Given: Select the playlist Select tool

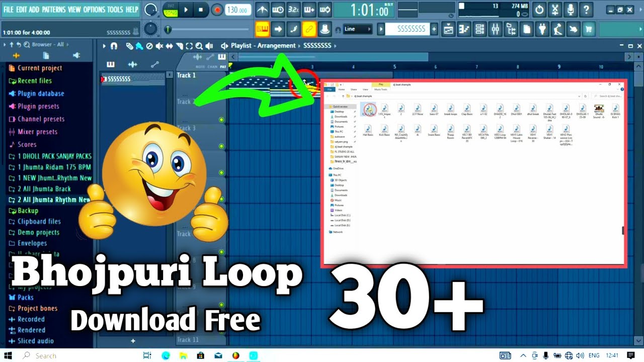Looking at the screenshot, I should (189, 46).
